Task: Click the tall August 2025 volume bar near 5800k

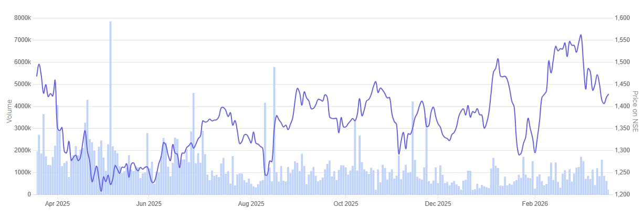Action: point(274,131)
